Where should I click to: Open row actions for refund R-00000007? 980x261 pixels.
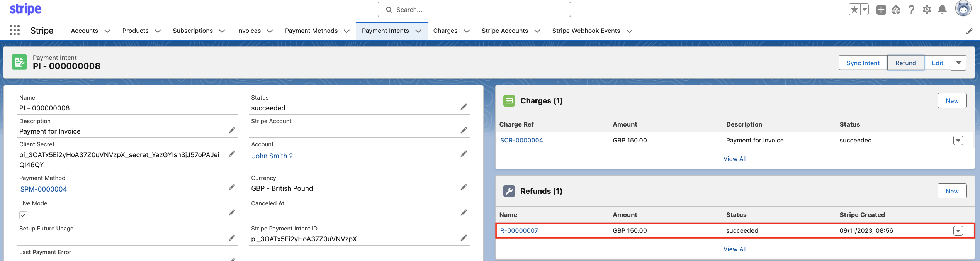pyautogui.click(x=958, y=231)
